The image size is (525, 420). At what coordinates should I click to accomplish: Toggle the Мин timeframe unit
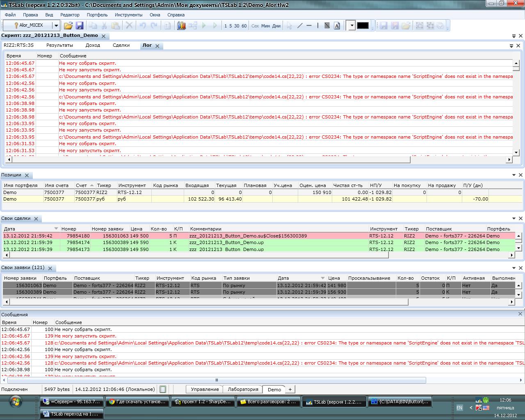(265, 26)
